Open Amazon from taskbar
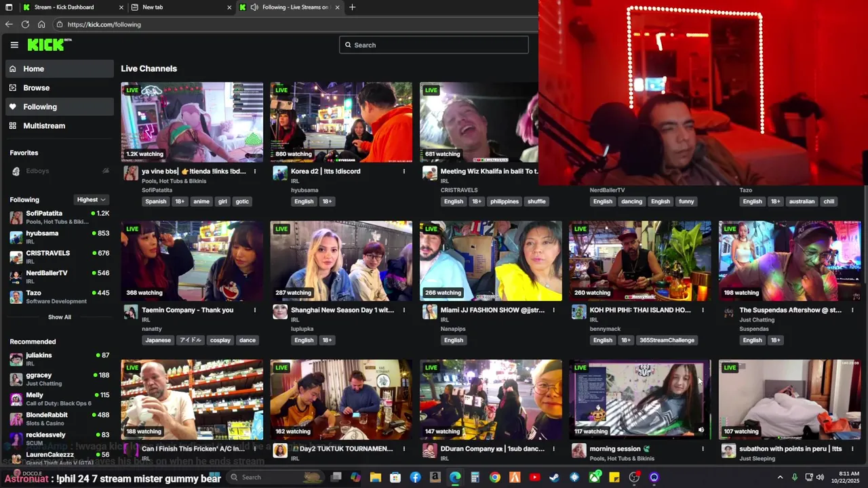The width and height of the screenshot is (868, 488). tap(435, 477)
